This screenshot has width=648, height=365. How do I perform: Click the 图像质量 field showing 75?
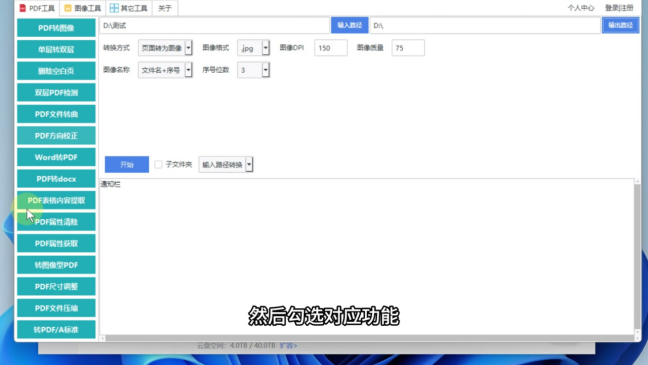408,48
